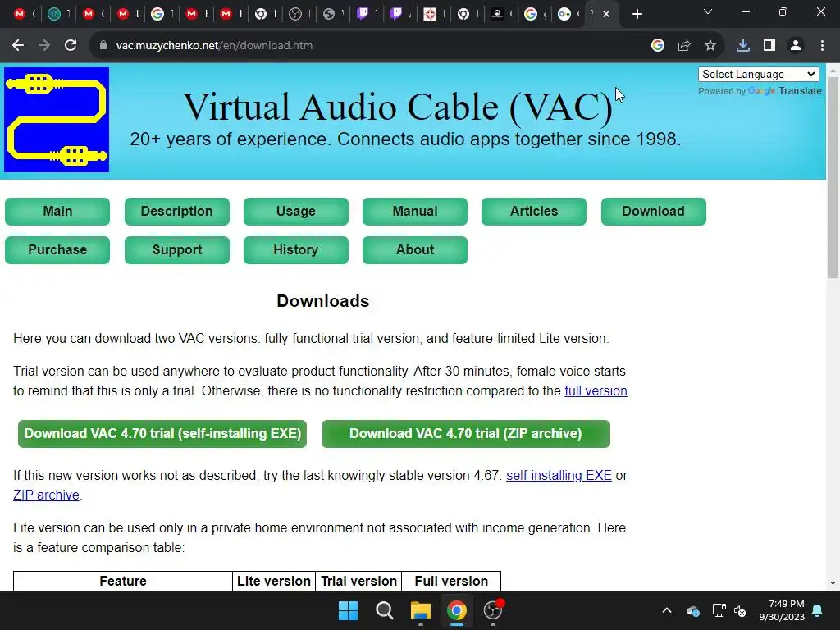Click the Lite version table header
Screen dimensions: 840x630
[x=274, y=582]
